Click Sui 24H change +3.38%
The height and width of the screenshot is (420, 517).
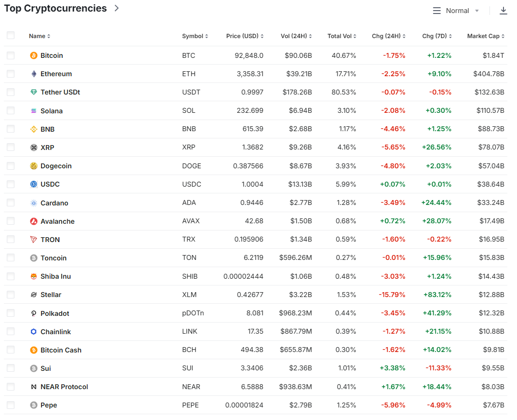point(392,368)
